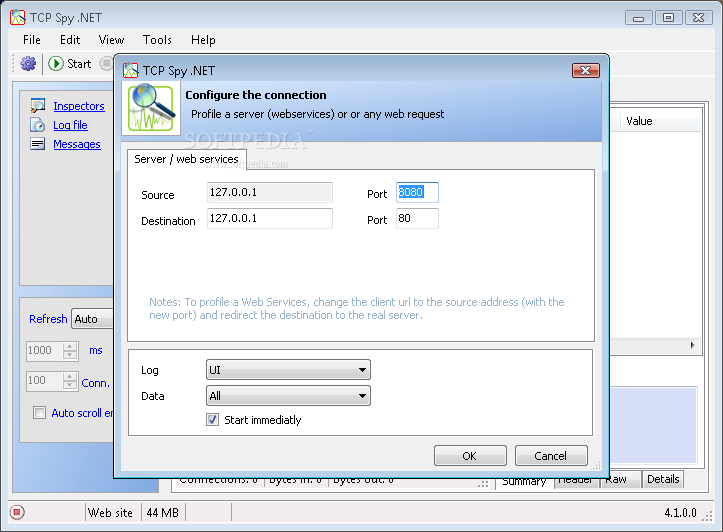Click the dialog resize grip corner
Image resolution: width=723 pixels, height=532 pixels.
[597, 465]
